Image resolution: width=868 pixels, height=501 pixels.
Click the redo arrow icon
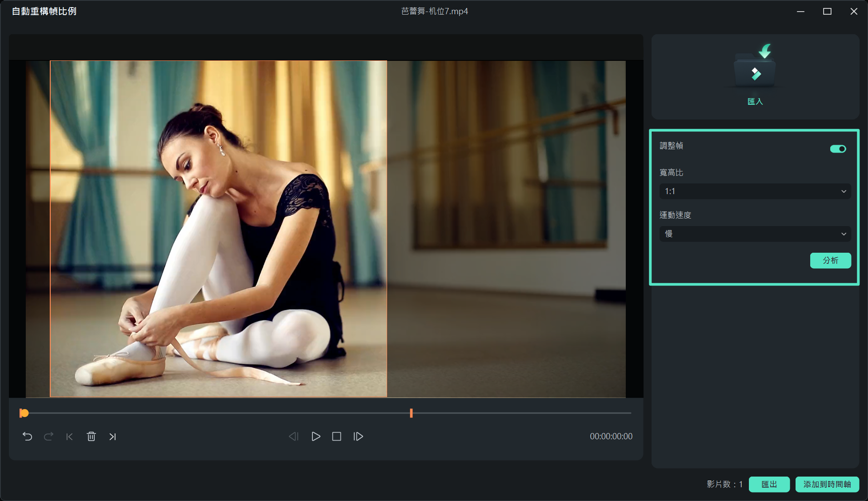(x=48, y=437)
